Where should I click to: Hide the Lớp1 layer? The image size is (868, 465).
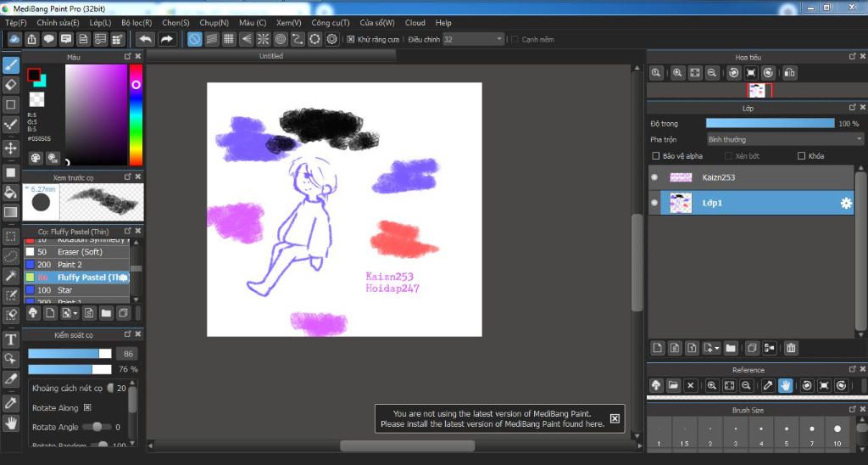tap(654, 203)
